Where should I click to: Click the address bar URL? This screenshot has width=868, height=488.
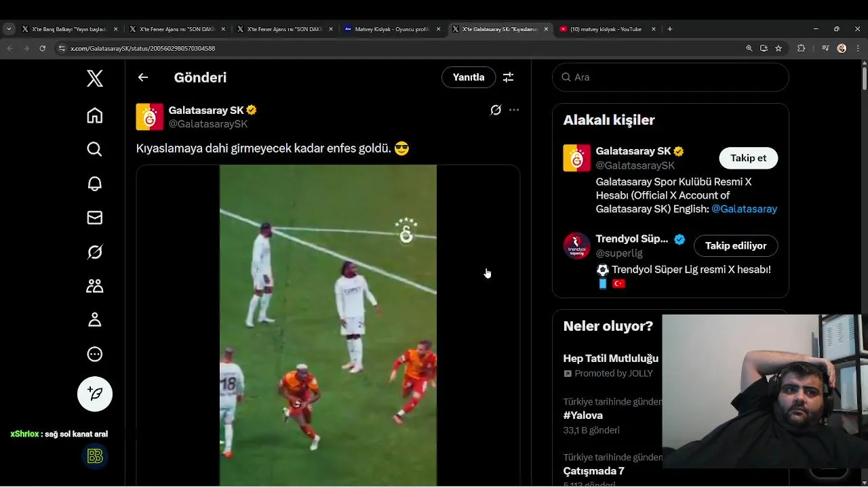[143, 48]
